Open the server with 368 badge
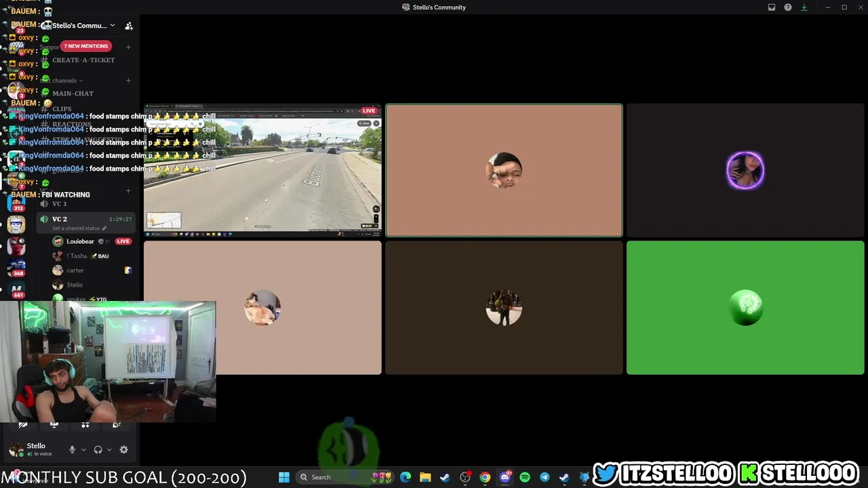Image resolution: width=868 pixels, height=488 pixels. pos(17,268)
